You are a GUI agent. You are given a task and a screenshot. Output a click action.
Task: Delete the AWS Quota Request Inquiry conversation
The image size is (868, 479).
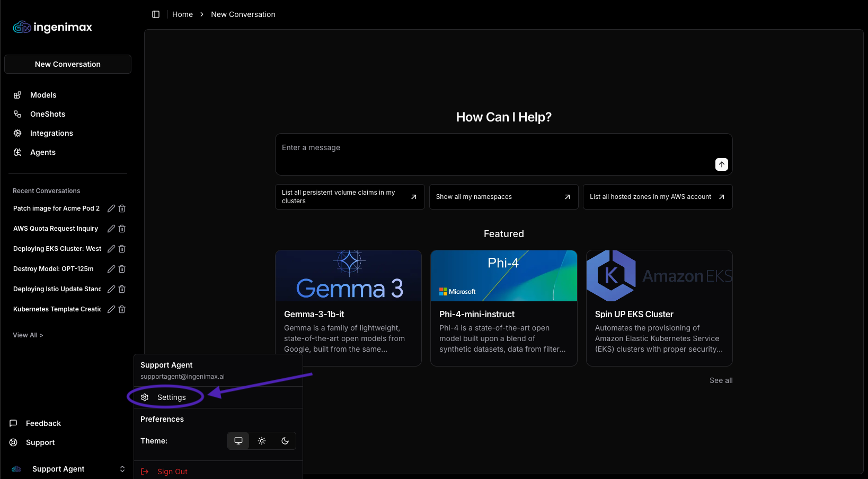122,229
